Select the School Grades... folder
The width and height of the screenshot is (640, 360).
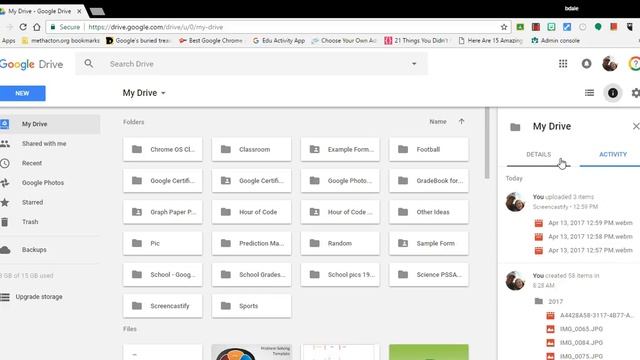click(x=251, y=275)
